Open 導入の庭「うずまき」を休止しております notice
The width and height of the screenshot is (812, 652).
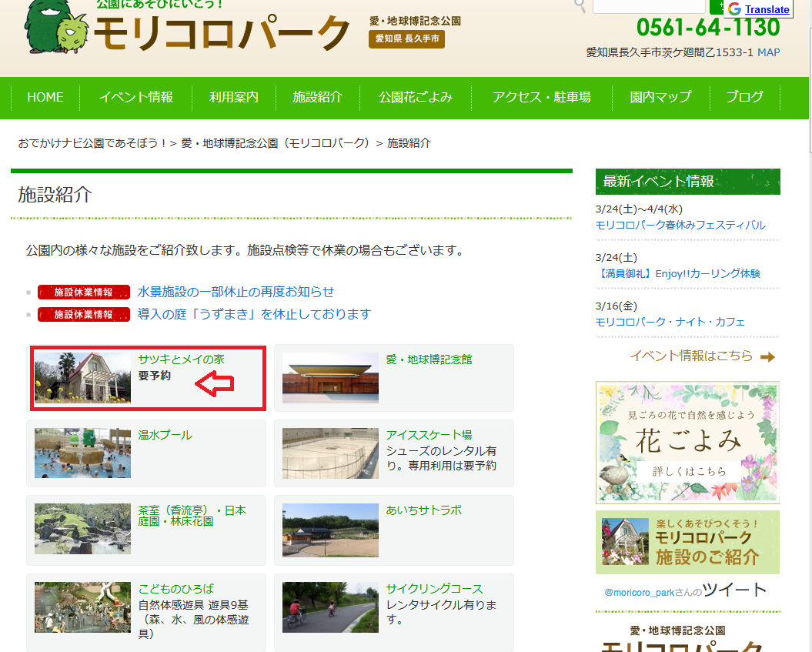tap(254, 314)
